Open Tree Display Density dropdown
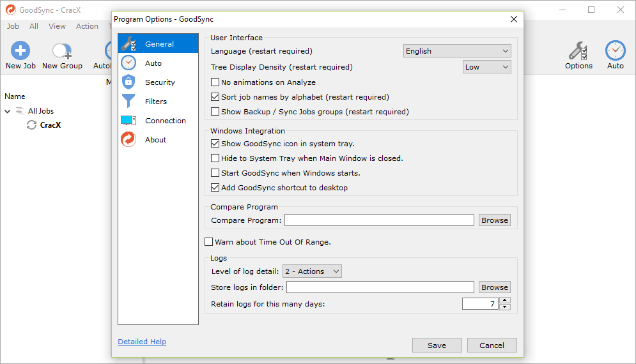This screenshot has height=364, width=636. pyautogui.click(x=486, y=67)
